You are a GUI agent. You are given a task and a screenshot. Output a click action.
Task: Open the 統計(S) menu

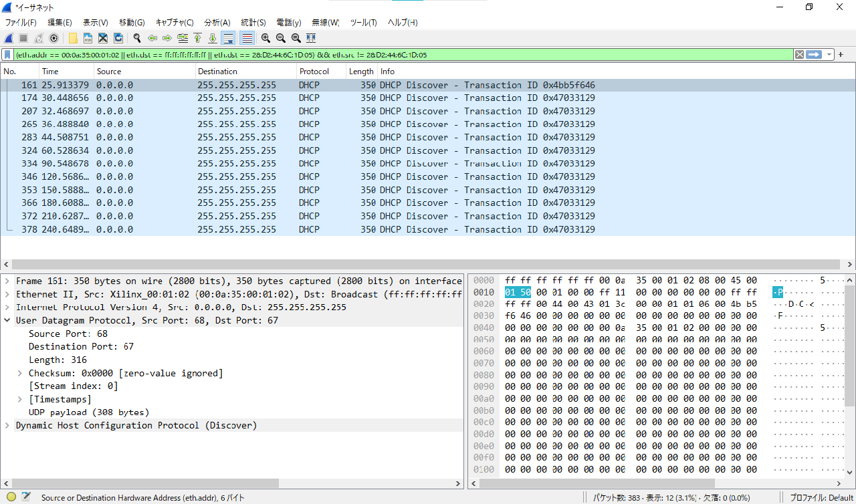[253, 22]
